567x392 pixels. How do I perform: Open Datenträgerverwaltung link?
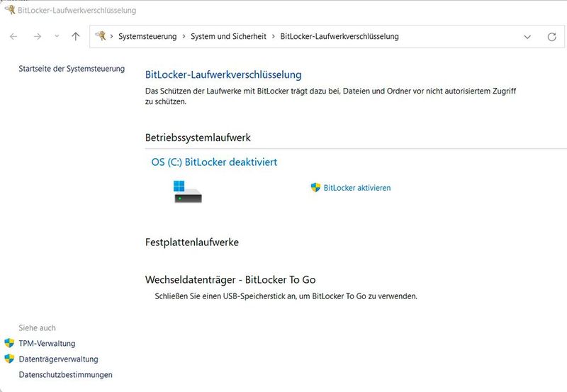(59, 359)
